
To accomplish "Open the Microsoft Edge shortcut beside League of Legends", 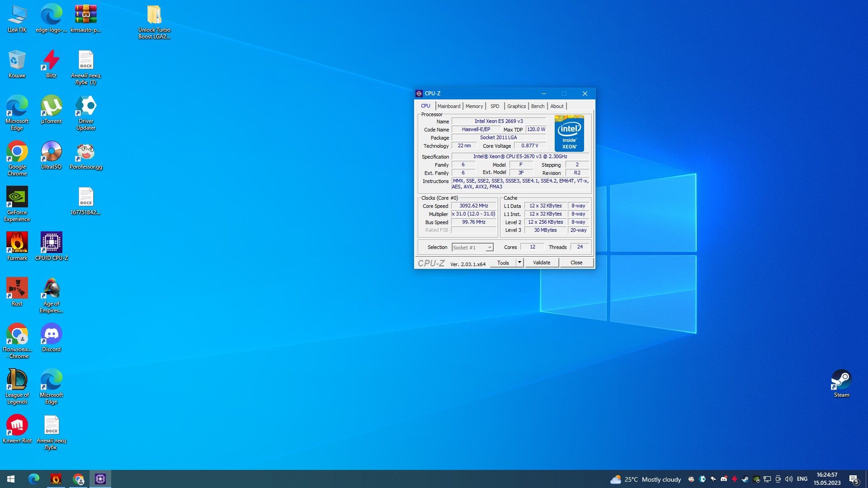I will coord(51,387).
